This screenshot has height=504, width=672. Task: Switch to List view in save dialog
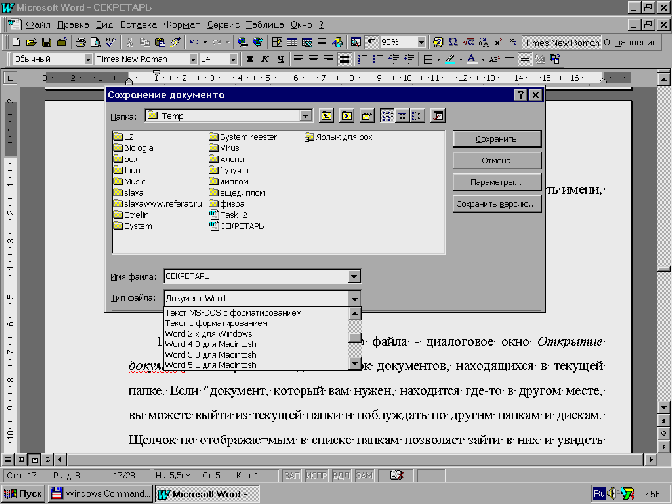click(x=385, y=116)
